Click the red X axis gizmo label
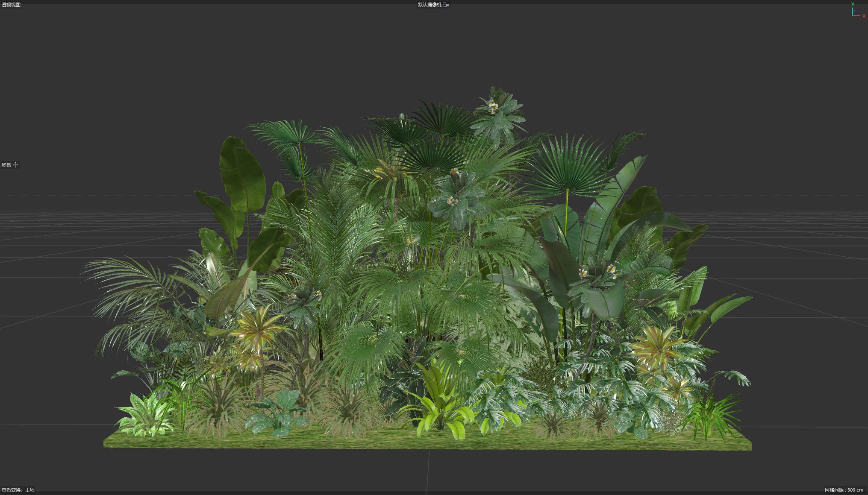This screenshot has height=495, width=868. [x=864, y=16]
